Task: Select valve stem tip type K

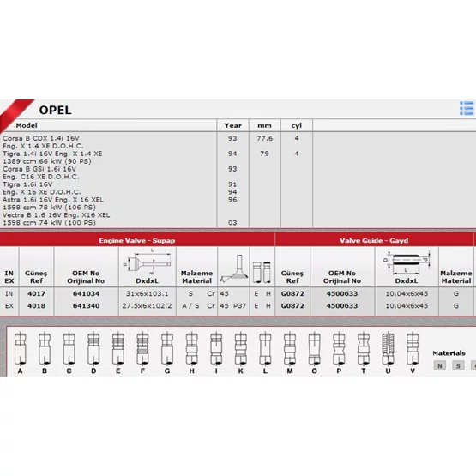Action: 241,352
